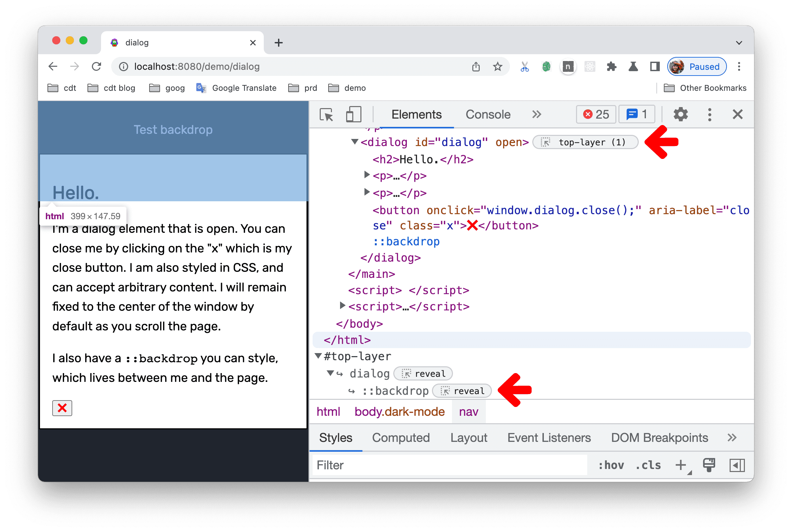This screenshot has width=792, height=532.
Task: Click the close dialog X button
Action: click(x=62, y=407)
